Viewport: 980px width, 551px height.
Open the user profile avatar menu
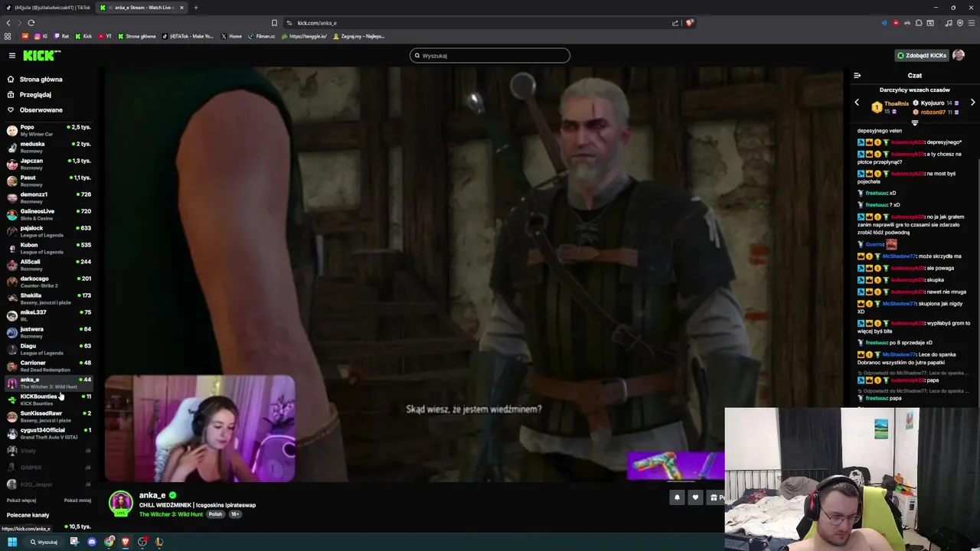(x=959, y=55)
